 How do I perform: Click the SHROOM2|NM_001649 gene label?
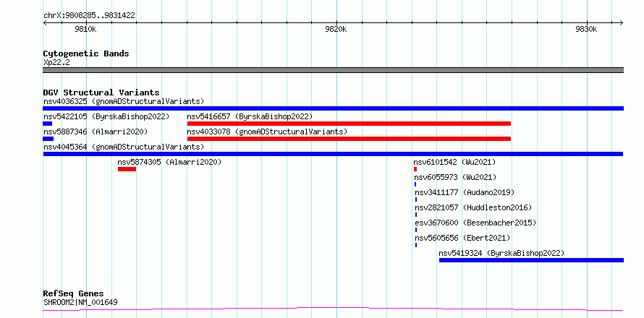pyautogui.click(x=80, y=303)
